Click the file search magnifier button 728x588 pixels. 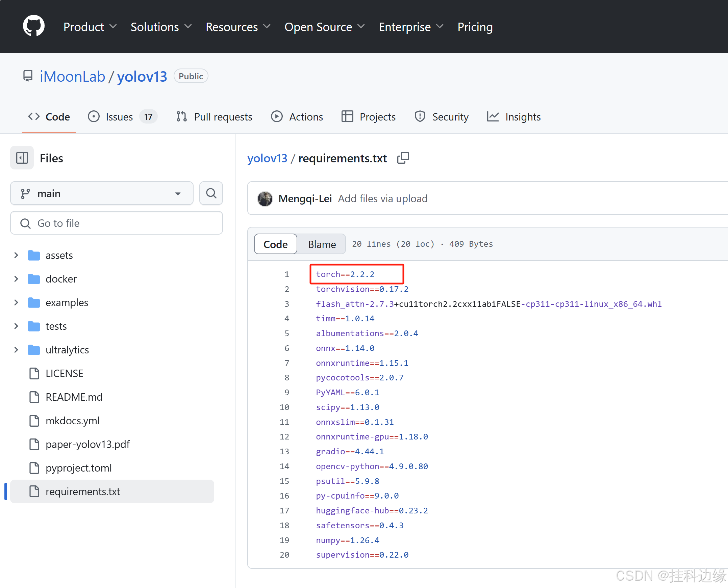pos(211,193)
